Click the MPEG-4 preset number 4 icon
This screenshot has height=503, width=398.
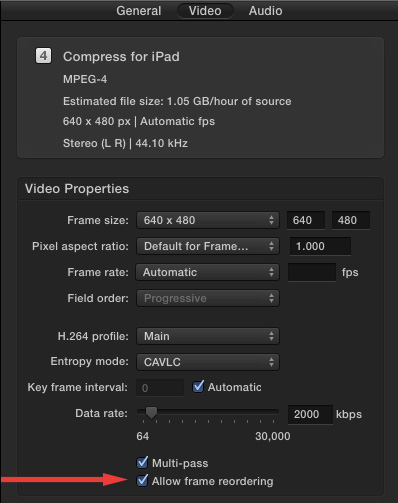pos(43,56)
